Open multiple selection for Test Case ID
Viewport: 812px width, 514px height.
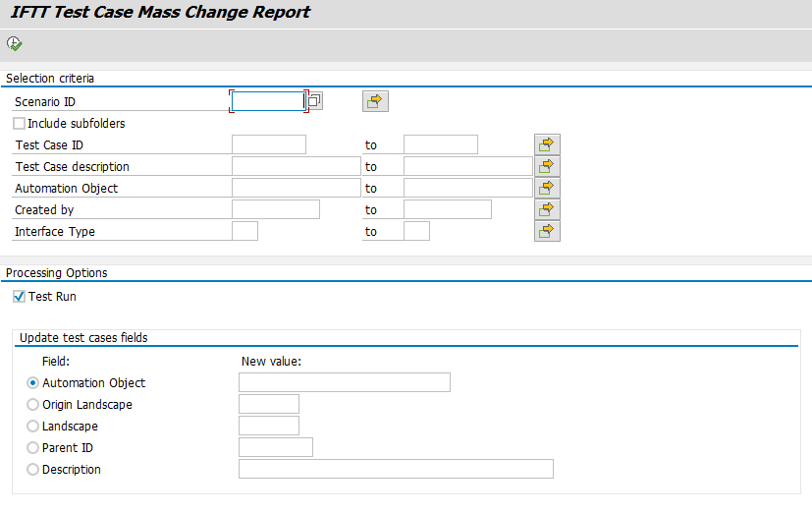[547, 144]
